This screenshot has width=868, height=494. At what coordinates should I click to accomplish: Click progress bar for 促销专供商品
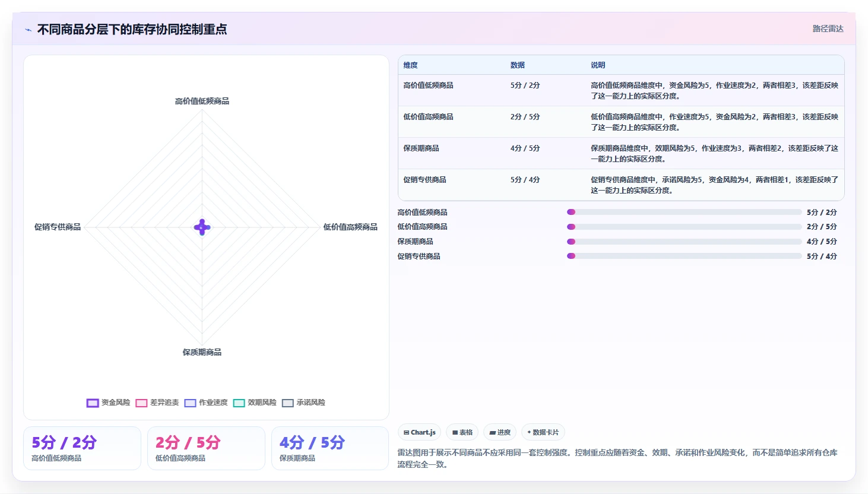point(684,256)
